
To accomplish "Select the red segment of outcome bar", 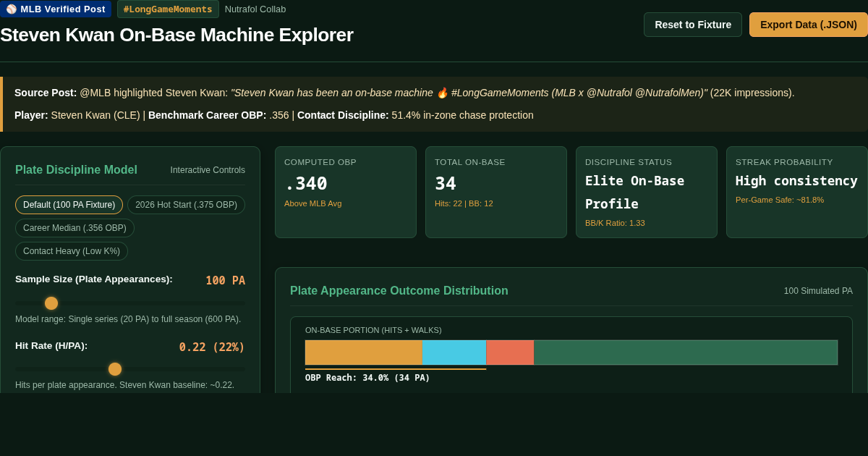I will pos(510,352).
